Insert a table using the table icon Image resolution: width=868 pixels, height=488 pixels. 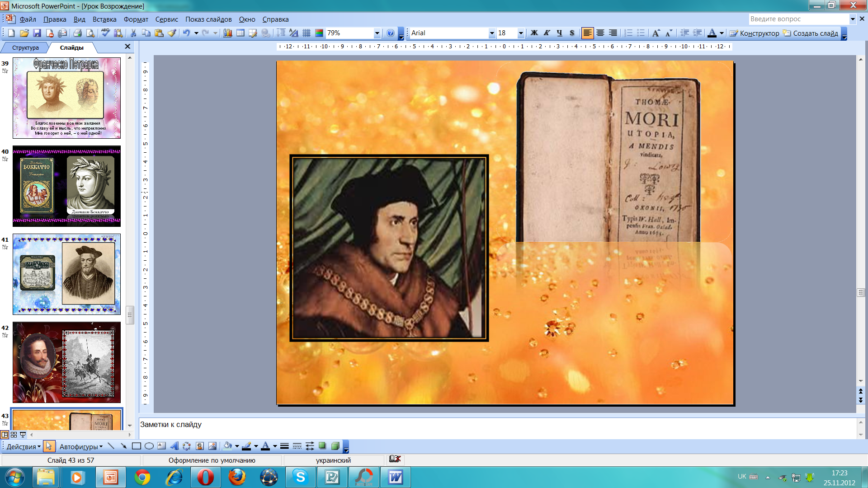241,33
